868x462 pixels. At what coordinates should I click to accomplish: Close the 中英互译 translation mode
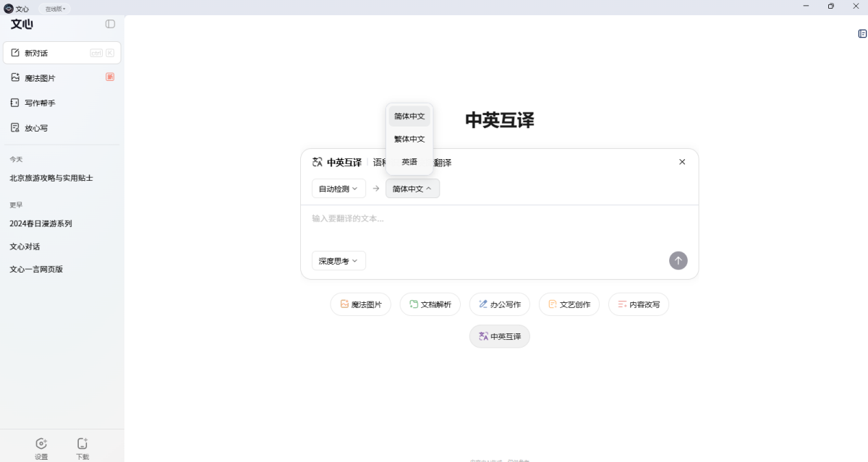682,162
